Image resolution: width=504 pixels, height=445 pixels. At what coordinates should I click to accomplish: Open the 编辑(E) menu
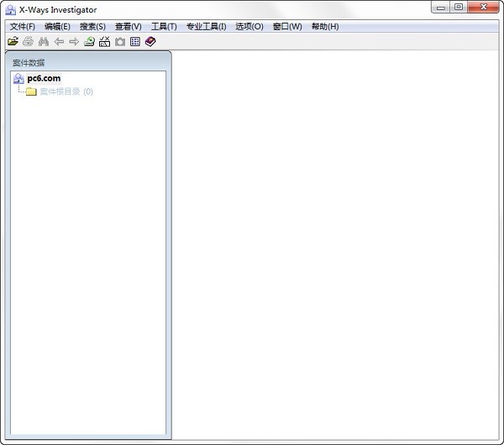pyautogui.click(x=57, y=27)
